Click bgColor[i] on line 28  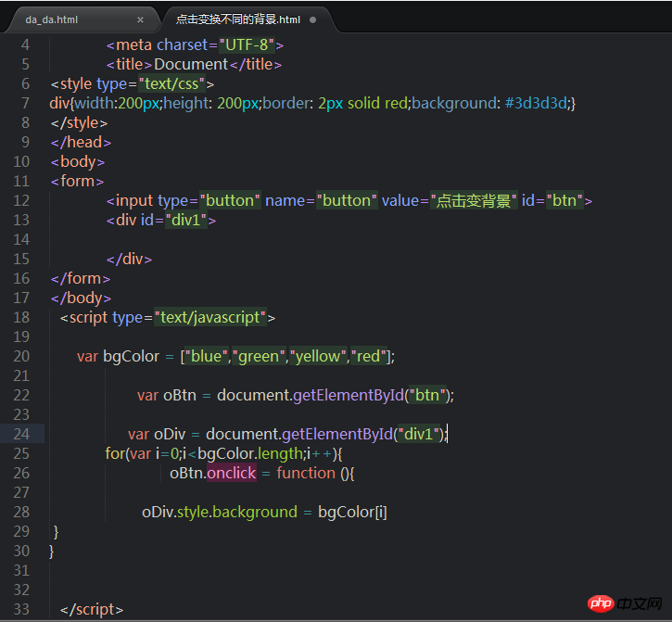point(352,513)
